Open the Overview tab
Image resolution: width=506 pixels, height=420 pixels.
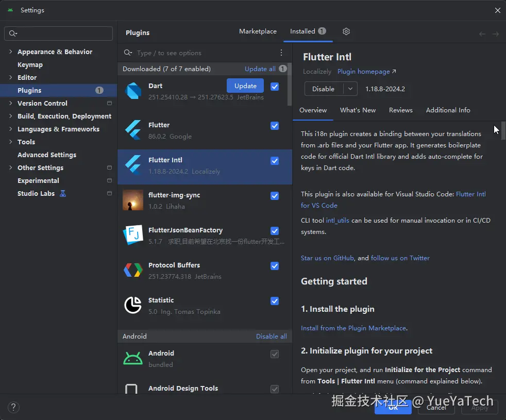(313, 110)
